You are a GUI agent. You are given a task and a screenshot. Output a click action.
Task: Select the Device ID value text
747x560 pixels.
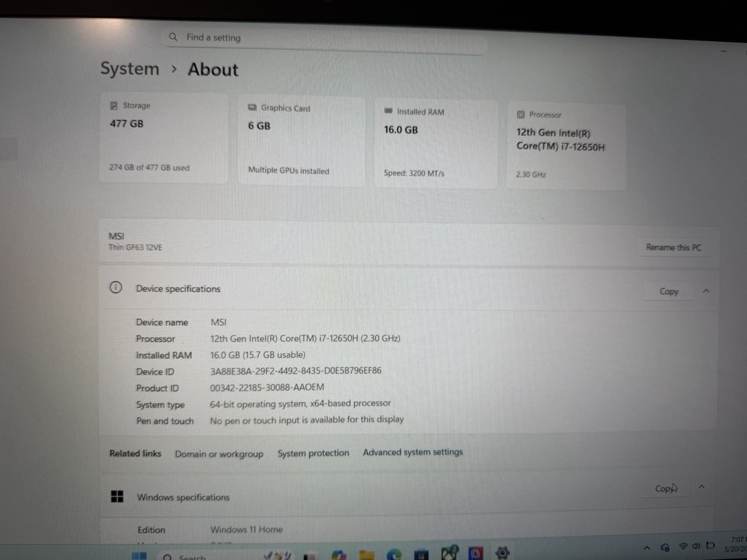[x=296, y=371]
